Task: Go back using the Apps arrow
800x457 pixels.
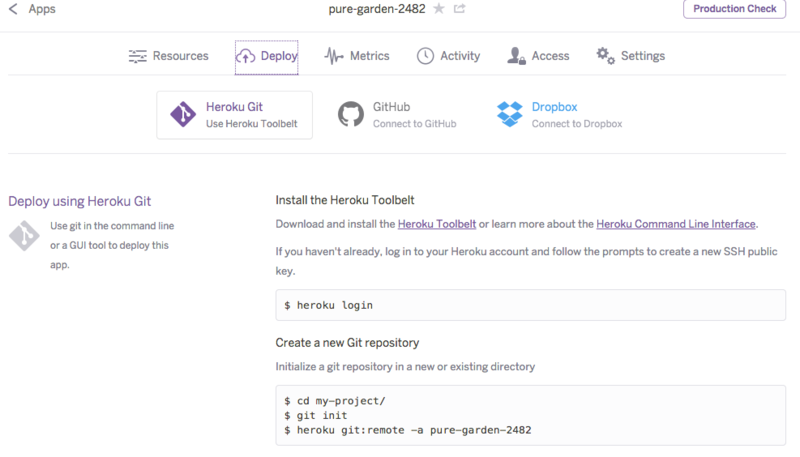Action: tap(13, 9)
